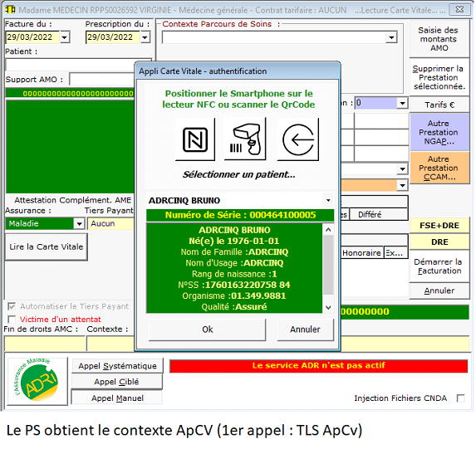
Task: Click Né(e) le 1976-01-01 line
Action: coord(234,241)
